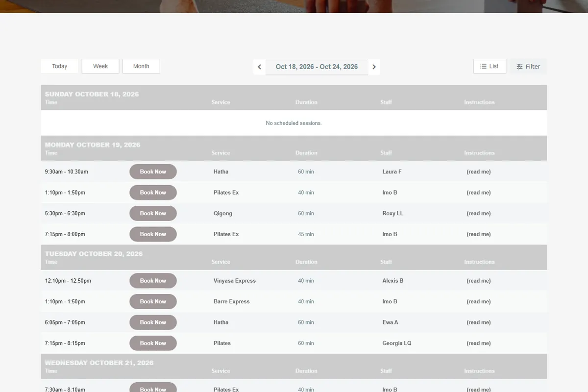Click the Sunday October 18, 2026 header
Viewport: 588px width, 392px height.
92,94
